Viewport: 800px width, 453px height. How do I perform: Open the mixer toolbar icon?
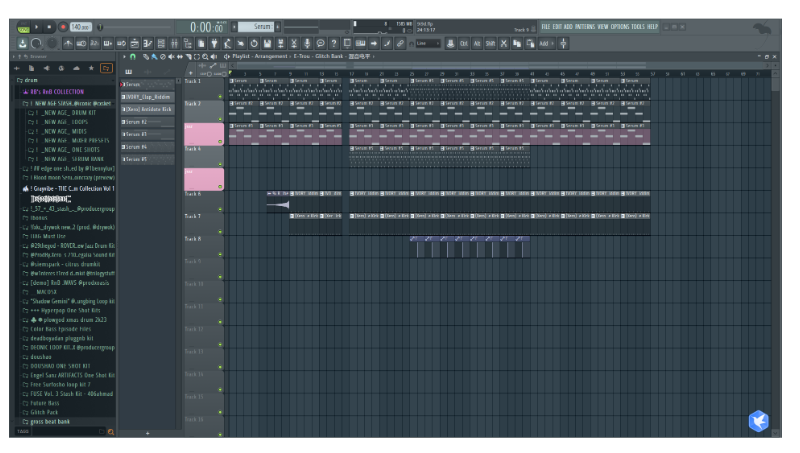click(x=174, y=44)
